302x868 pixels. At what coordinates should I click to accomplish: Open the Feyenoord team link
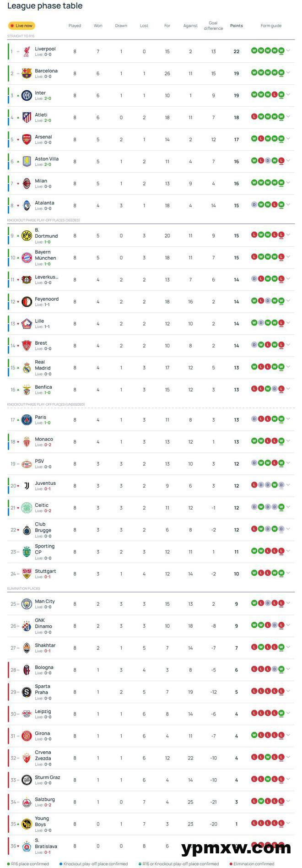coord(47,299)
